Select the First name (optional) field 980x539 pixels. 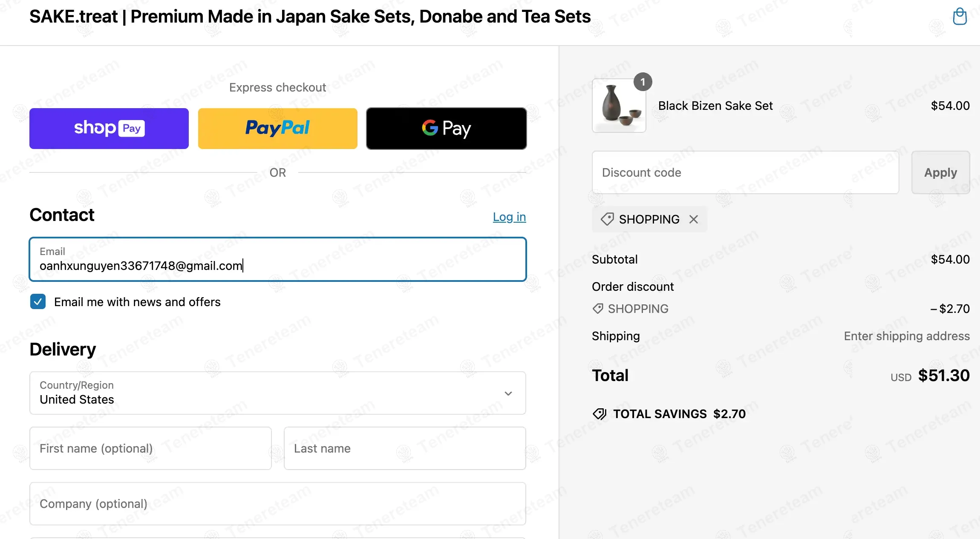(150, 448)
